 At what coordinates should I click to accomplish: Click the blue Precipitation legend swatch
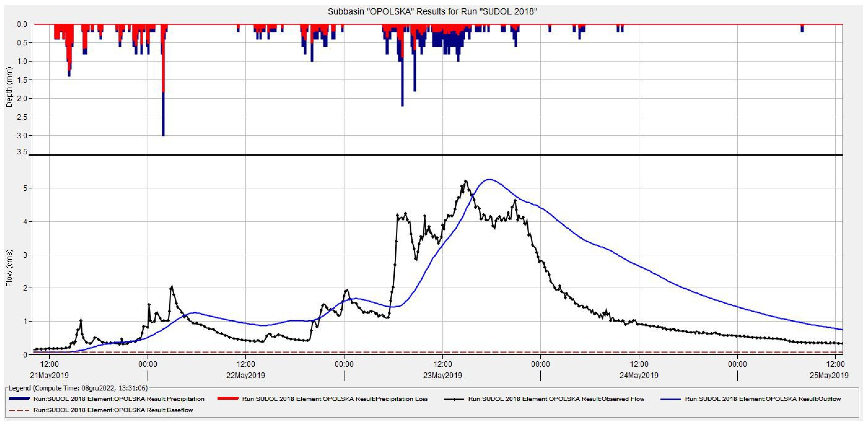point(19,399)
